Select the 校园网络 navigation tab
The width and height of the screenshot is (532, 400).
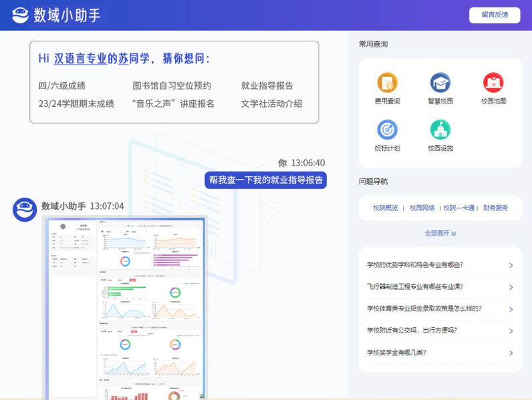[422, 208]
